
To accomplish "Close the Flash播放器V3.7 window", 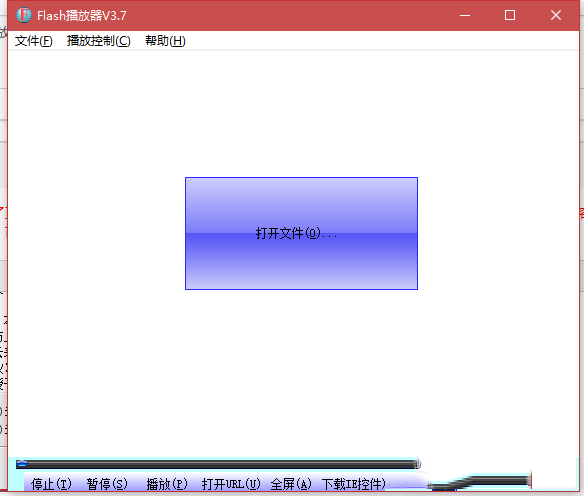I will click(x=556, y=15).
